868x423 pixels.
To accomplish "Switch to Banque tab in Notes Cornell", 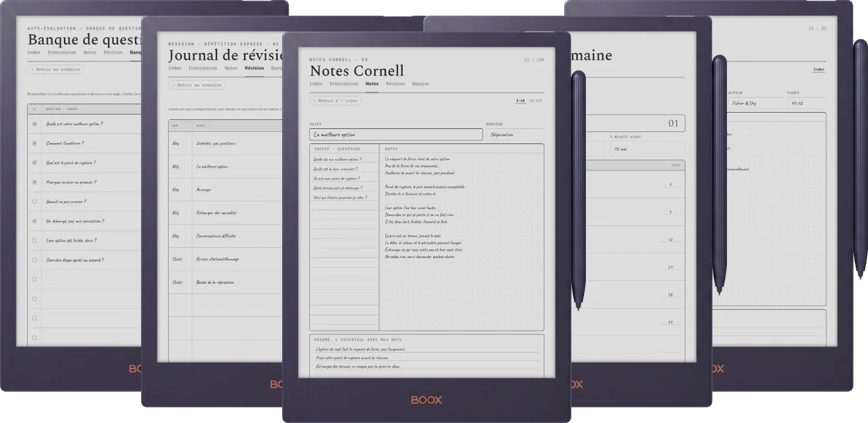I will tap(420, 84).
